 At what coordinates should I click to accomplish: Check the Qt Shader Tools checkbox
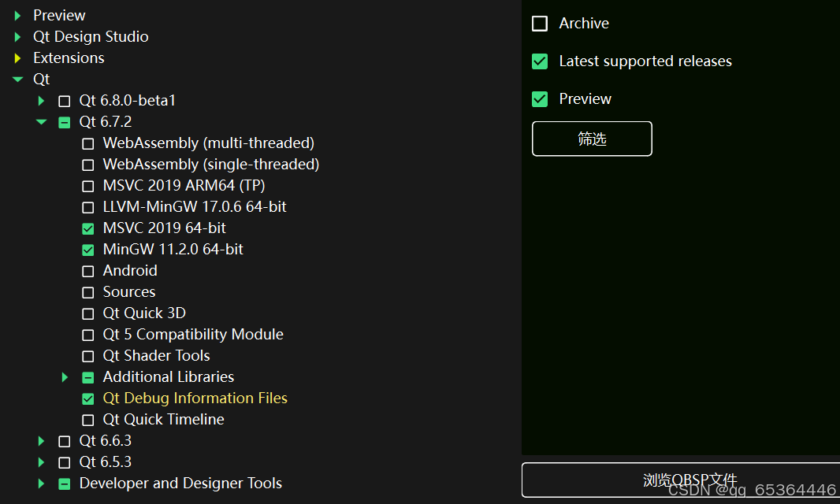coord(87,356)
